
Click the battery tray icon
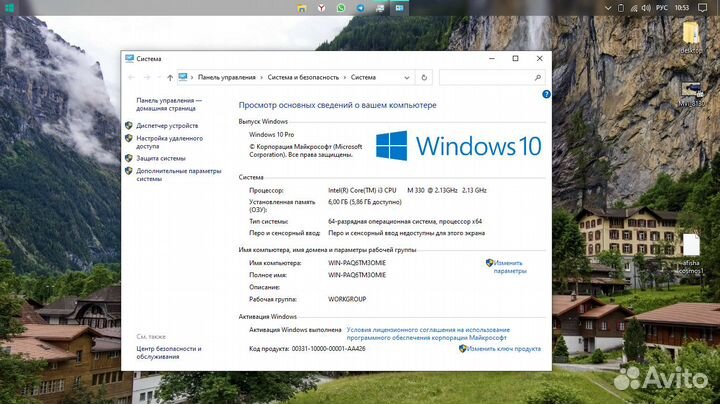point(620,8)
